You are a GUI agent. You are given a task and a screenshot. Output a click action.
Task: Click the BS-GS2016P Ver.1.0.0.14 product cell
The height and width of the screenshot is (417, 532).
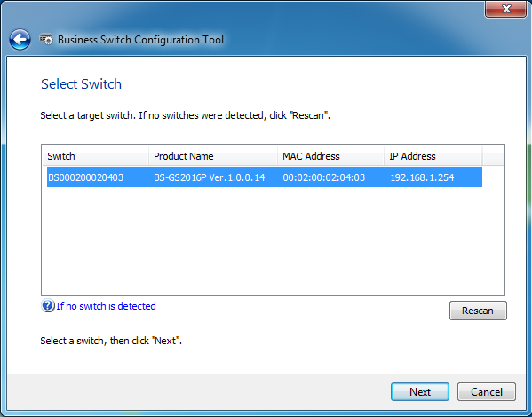(210, 177)
